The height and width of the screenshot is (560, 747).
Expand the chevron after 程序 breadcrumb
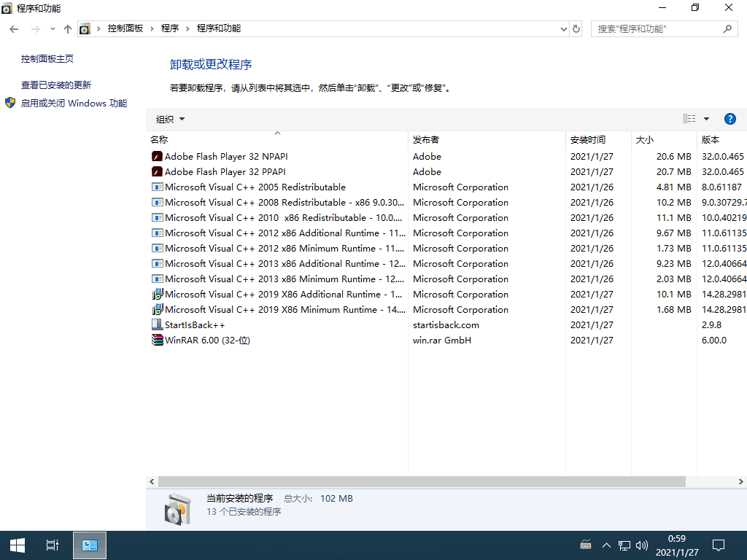pyautogui.click(x=187, y=28)
